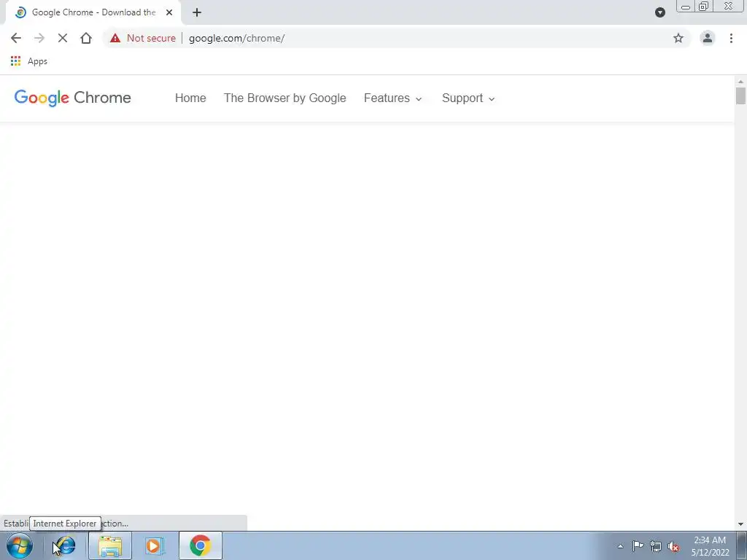Click the Not secure warning triangle

115,38
